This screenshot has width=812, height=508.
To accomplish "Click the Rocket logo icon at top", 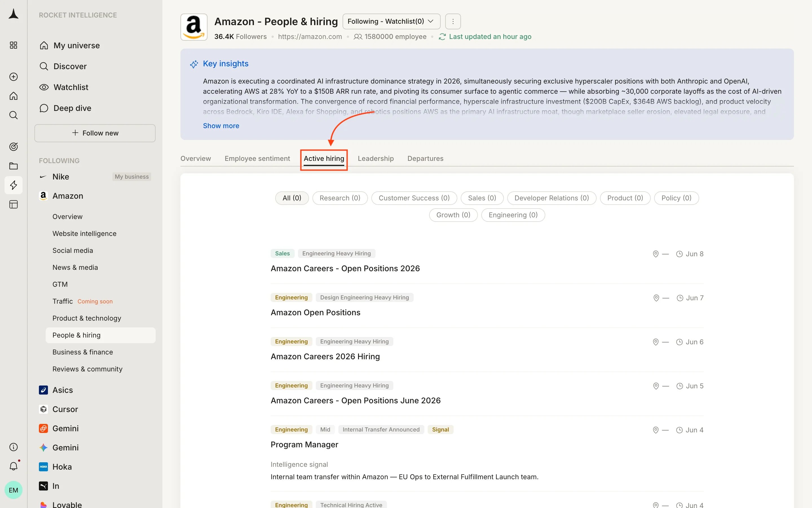I will [14, 14].
